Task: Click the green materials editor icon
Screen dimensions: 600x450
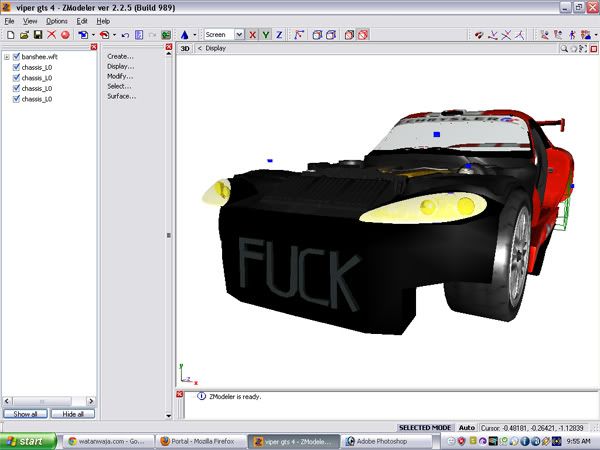Action: (x=166, y=35)
